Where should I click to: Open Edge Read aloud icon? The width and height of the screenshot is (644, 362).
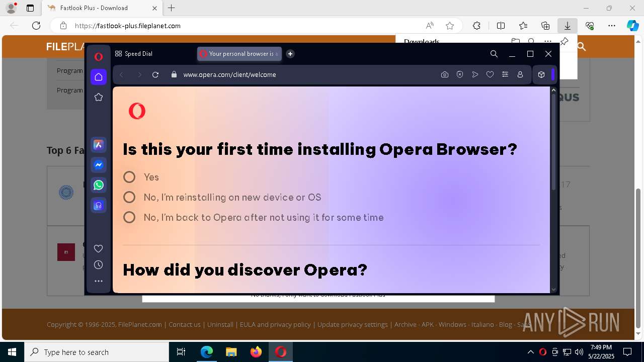pyautogui.click(x=430, y=26)
